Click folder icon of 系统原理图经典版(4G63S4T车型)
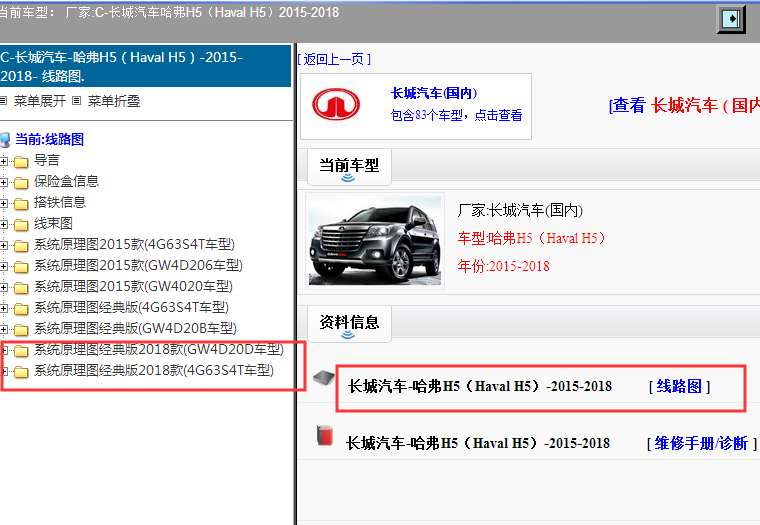 click(x=21, y=309)
